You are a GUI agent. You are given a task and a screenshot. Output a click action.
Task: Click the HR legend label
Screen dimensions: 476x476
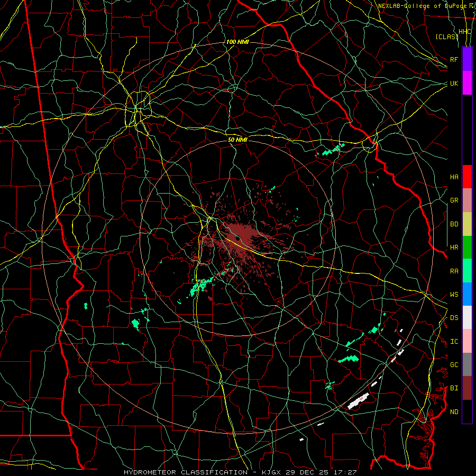(x=454, y=248)
